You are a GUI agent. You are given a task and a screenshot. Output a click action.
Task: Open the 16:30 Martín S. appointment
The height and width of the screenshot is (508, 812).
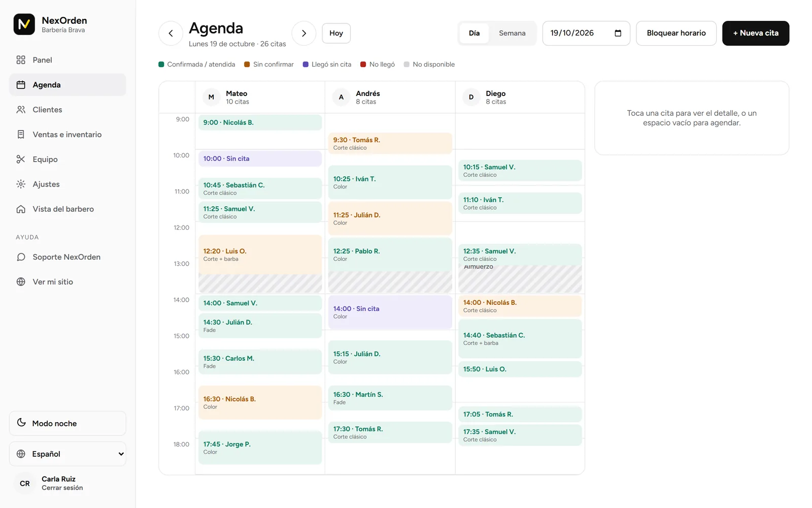[x=390, y=398]
